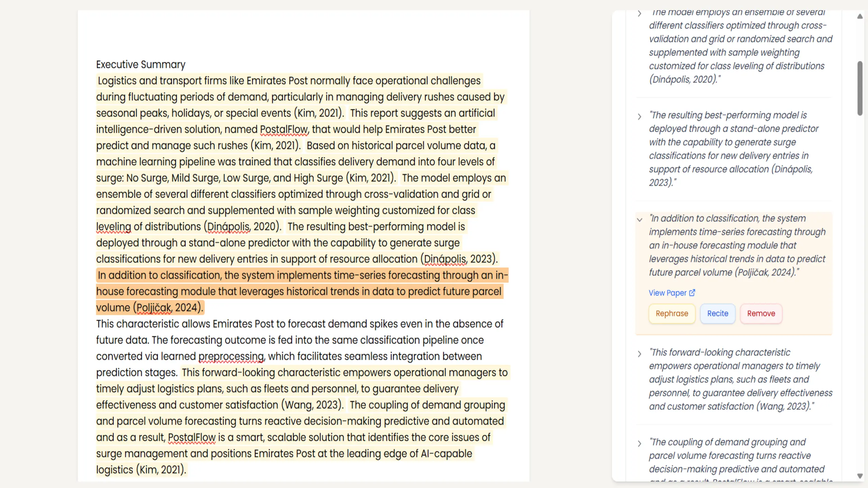
Task: Click the orange-highlighted sentence in the document
Action: (x=298, y=291)
